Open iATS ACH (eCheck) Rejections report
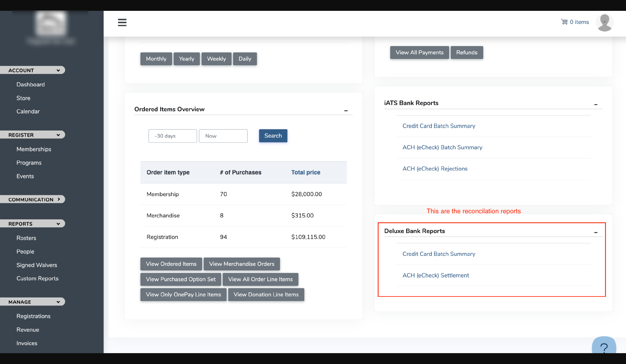Screen dimensions: 626x364 click(435, 169)
